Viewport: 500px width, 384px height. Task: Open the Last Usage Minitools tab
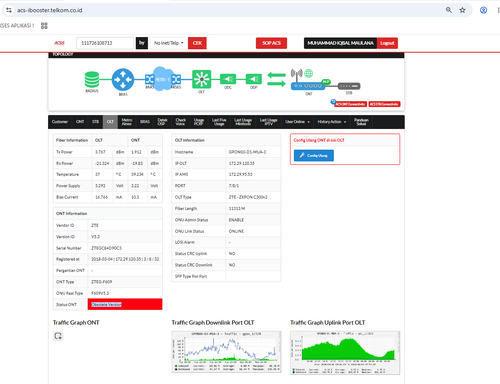tap(243, 122)
